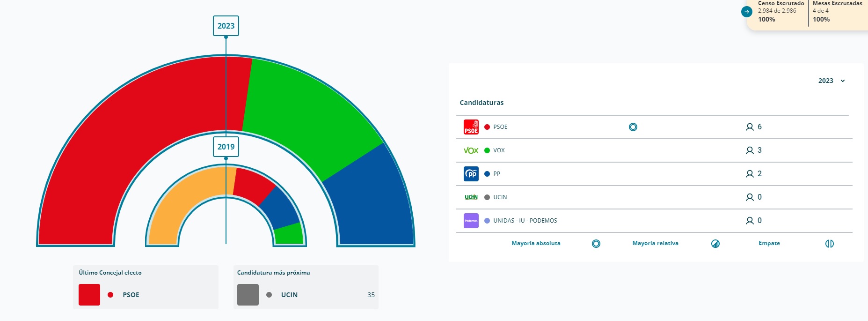Click the Mayoría absoluta label
The height and width of the screenshot is (321, 868).
(536, 243)
